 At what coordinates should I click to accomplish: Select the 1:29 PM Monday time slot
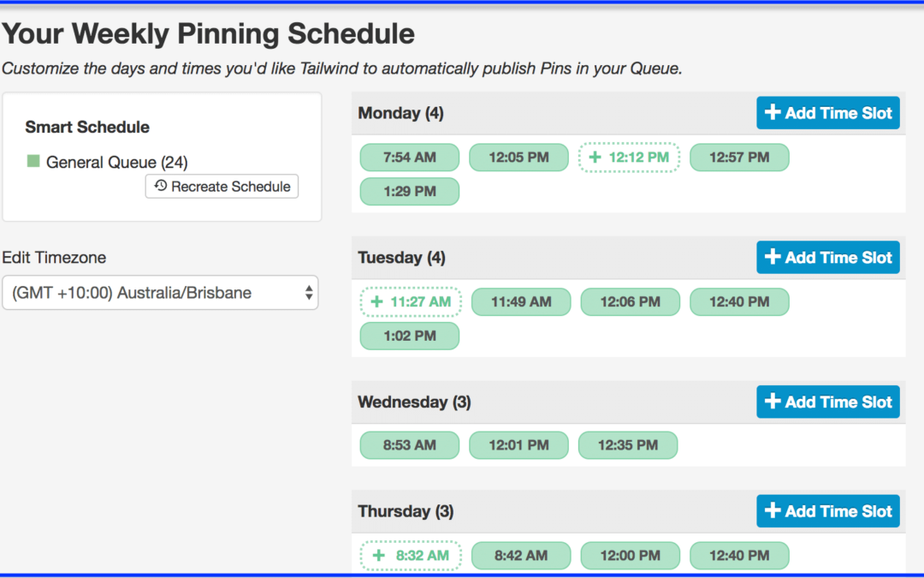pyautogui.click(x=410, y=192)
